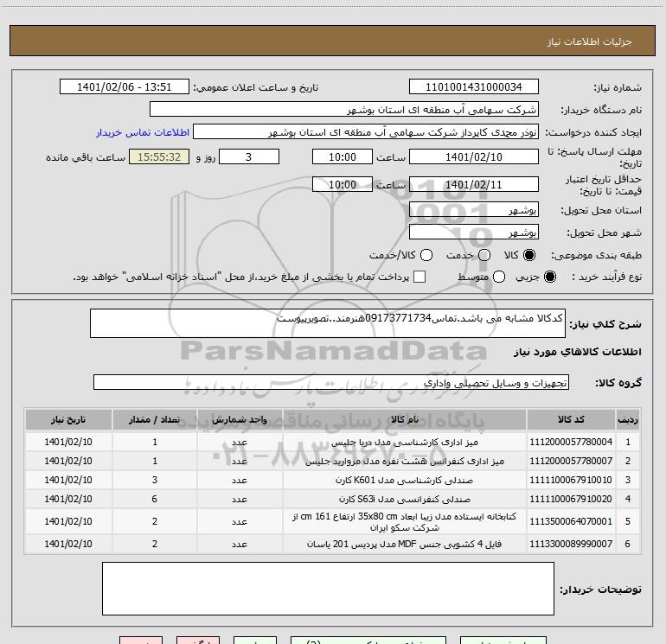666x644 pixels.
Task: Click the میز اداری کنفرانس هشت نفره item name
Action: click(405, 462)
